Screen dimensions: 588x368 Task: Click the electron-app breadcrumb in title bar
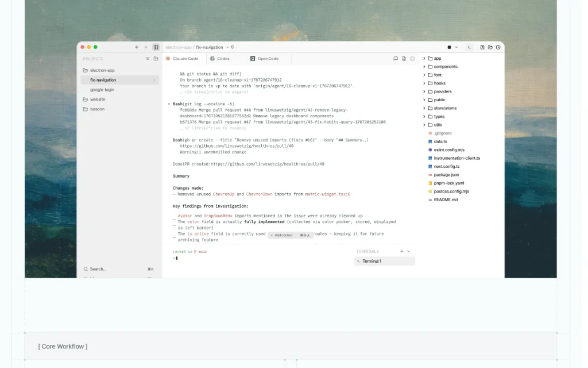179,47
